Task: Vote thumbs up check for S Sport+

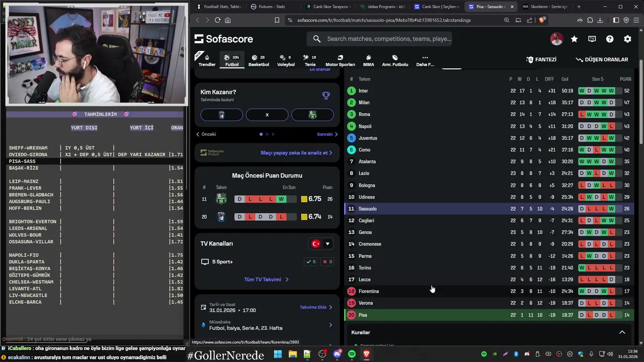Action: [311, 262]
